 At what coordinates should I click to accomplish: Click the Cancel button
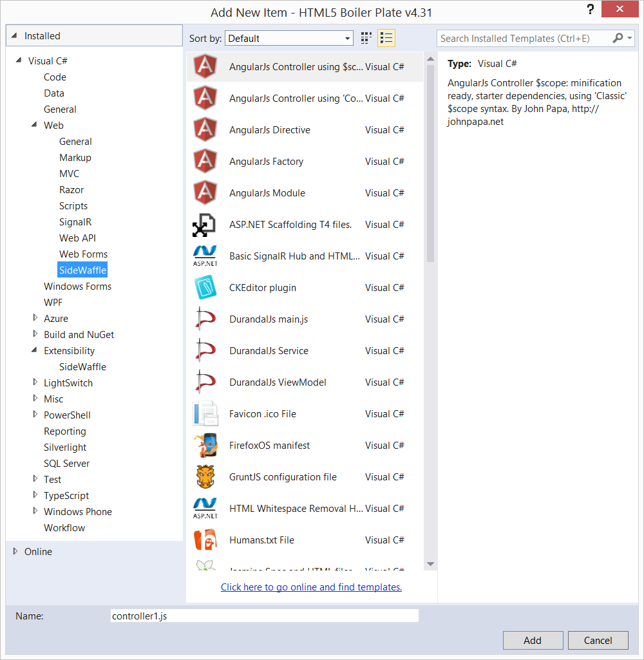click(x=598, y=640)
